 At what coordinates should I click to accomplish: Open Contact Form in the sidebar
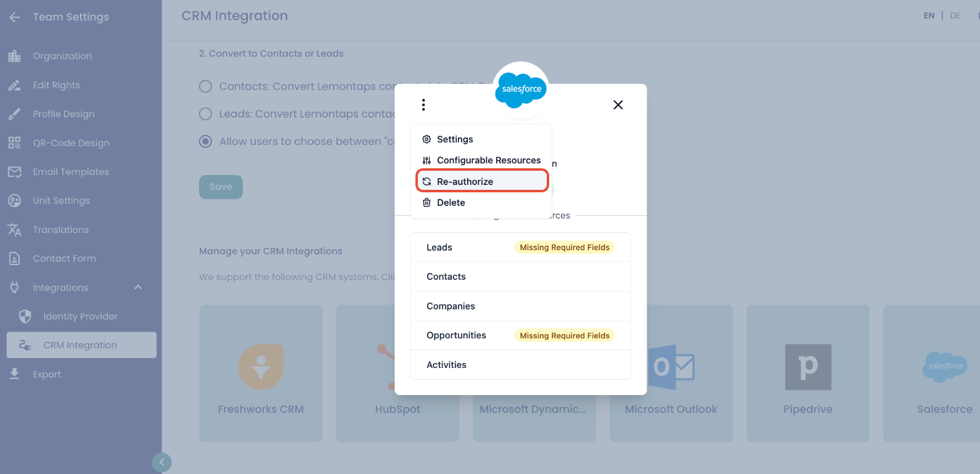[x=64, y=259]
